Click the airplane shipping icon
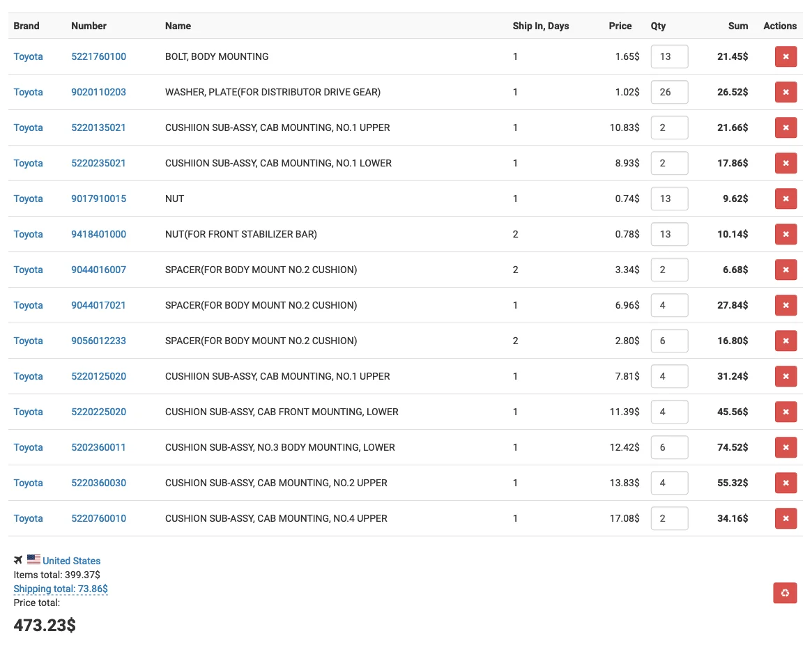The width and height of the screenshot is (812, 659). point(18,560)
